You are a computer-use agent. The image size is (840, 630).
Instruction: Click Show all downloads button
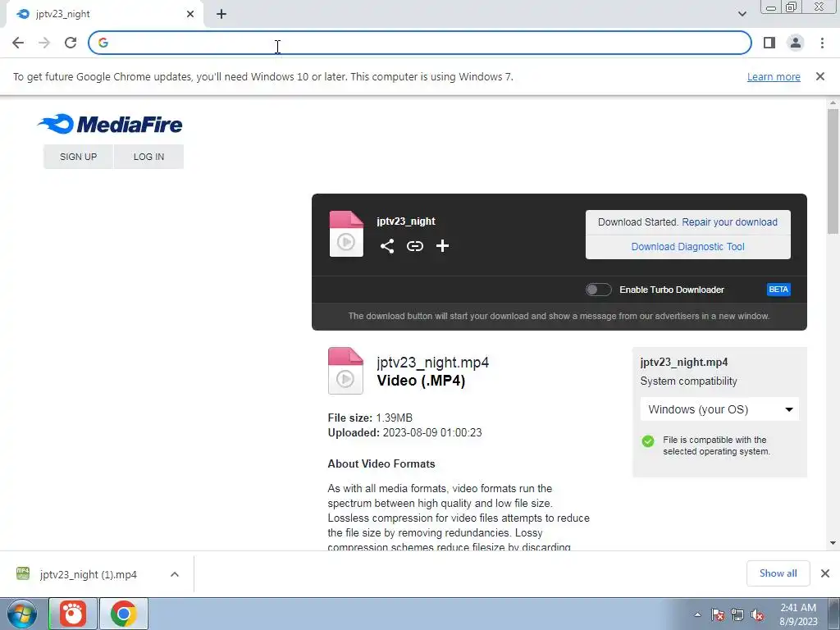[x=778, y=573]
